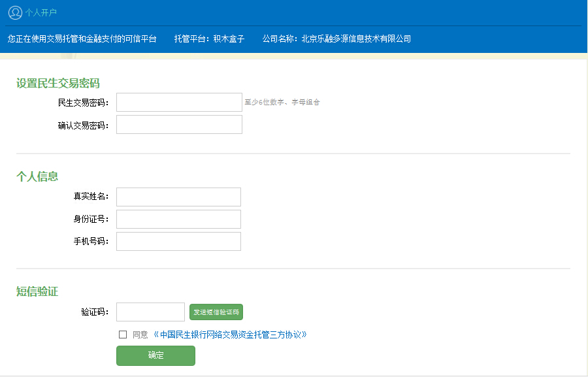Click the 身份证号 input field
Image resolution: width=588 pixels, height=377 pixels.
178,220
